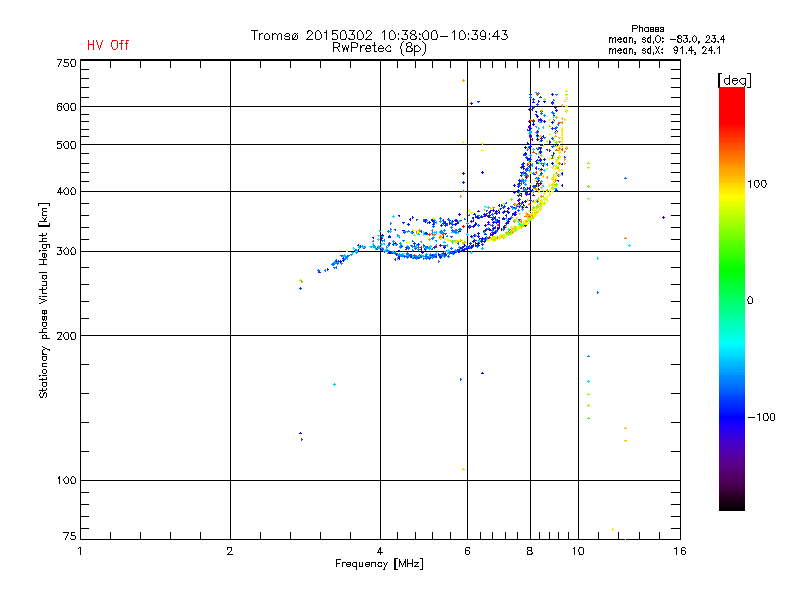800x600 pixels.
Task: Click colorbar tick label '0'
Action: [750, 301]
